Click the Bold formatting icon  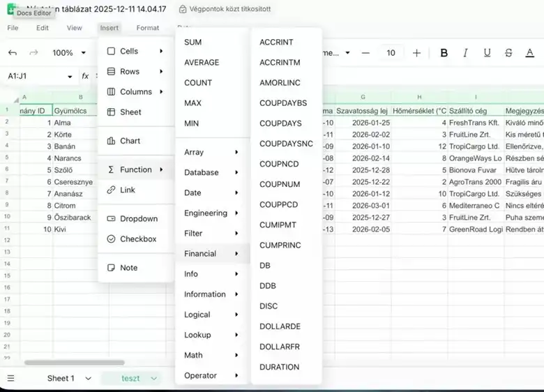point(444,53)
